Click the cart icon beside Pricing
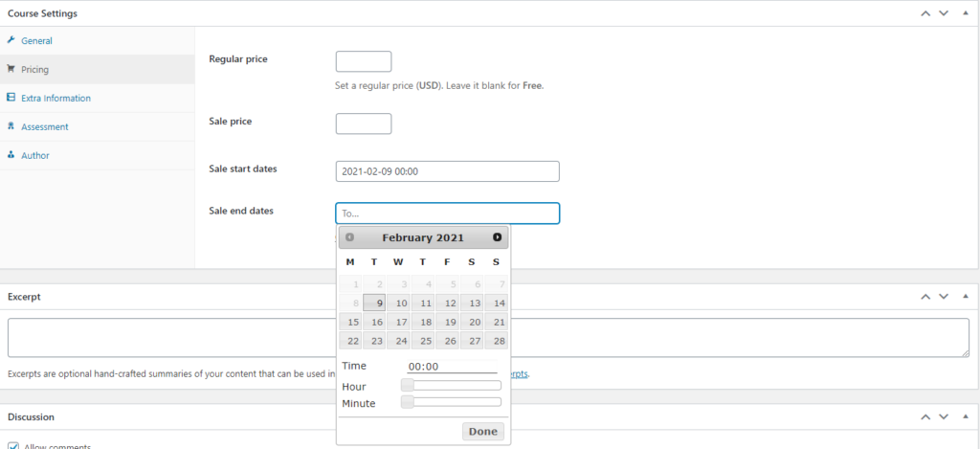The image size is (980, 449). coord(11,69)
